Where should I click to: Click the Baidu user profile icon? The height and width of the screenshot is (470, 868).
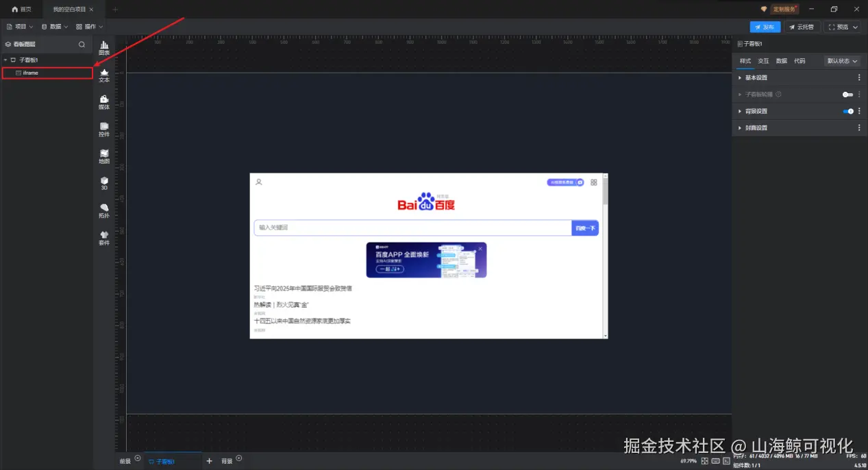coord(259,182)
